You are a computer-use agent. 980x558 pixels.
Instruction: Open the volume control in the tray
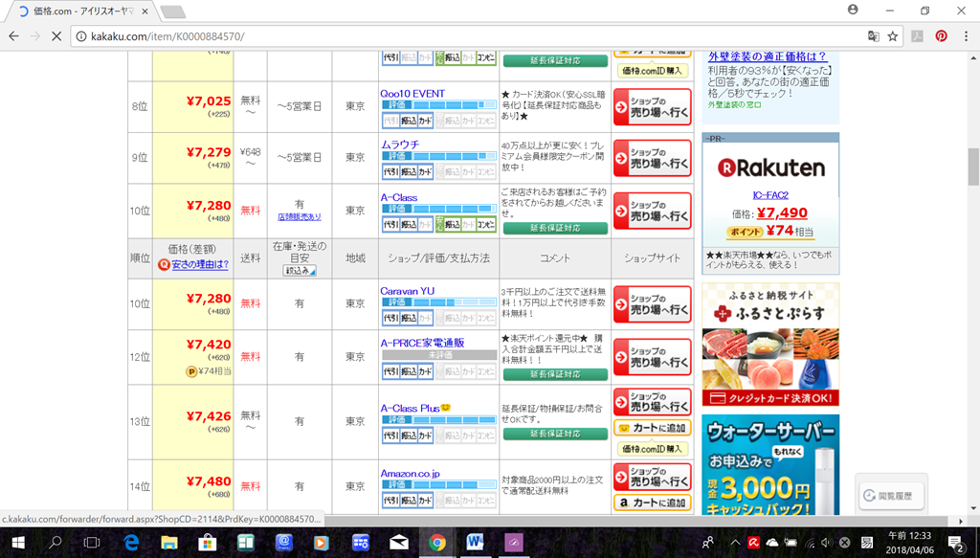827,543
